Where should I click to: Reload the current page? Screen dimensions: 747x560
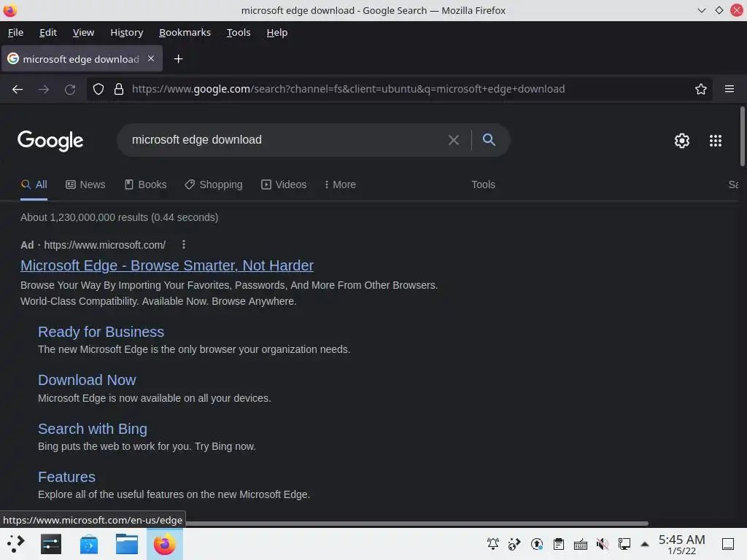coord(70,89)
